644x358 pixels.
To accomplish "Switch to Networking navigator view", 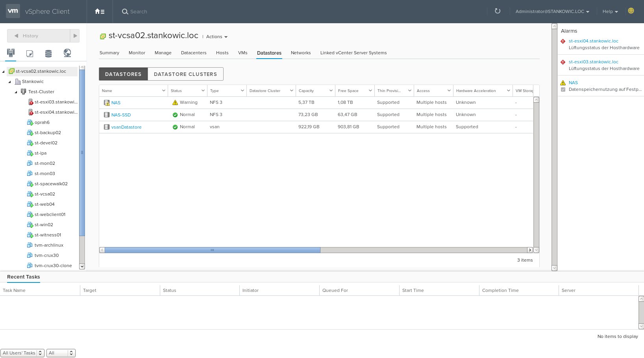I will (67, 53).
